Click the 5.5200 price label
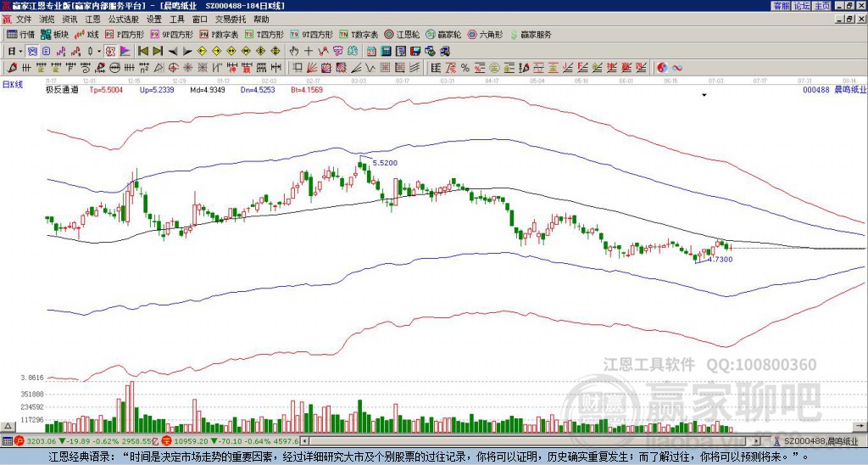This screenshot has width=868, height=465. [385, 163]
